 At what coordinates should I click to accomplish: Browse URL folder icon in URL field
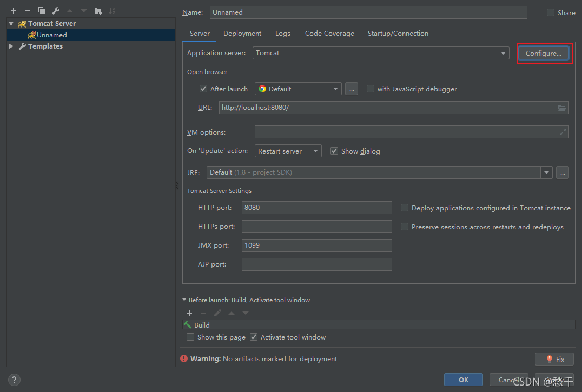(562, 108)
